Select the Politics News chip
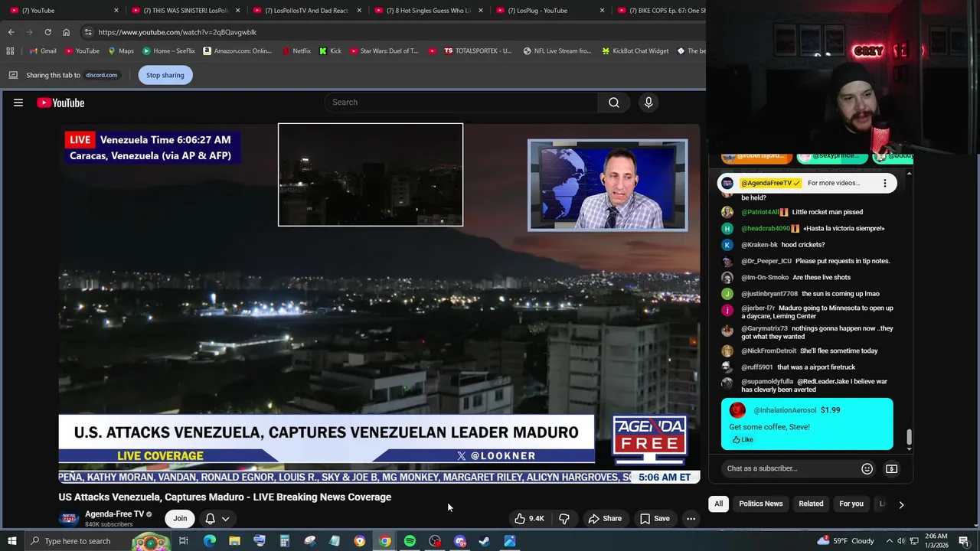This screenshot has width=980, height=551. point(760,504)
